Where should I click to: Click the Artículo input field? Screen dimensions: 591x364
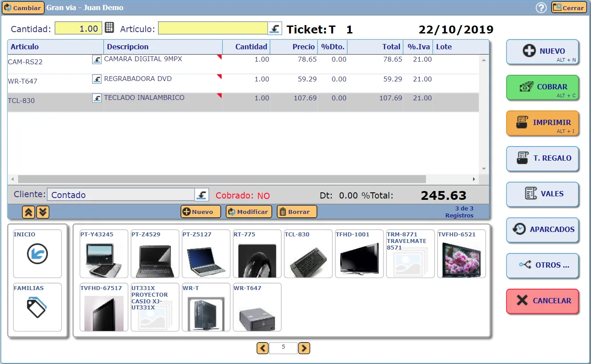tap(213, 29)
